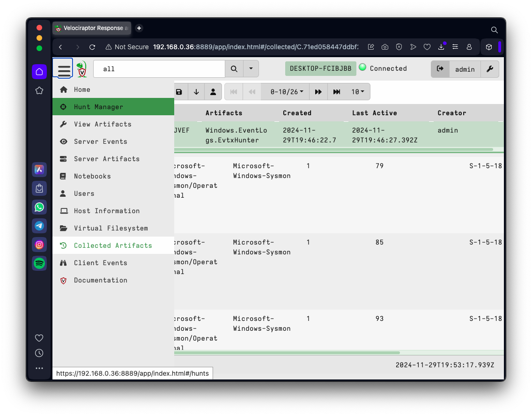Click the result cell with value 93
The width and height of the screenshot is (532, 416).
click(x=379, y=319)
